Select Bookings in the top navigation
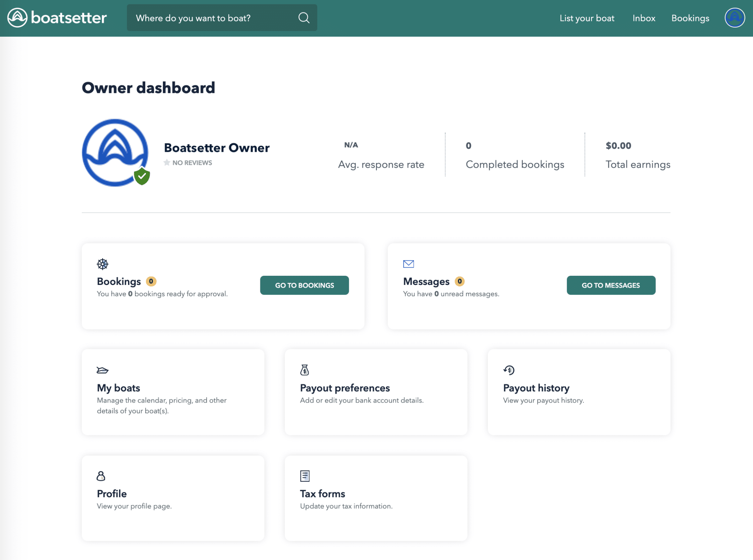Image resolution: width=753 pixels, height=560 pixels. pos(690,18)
